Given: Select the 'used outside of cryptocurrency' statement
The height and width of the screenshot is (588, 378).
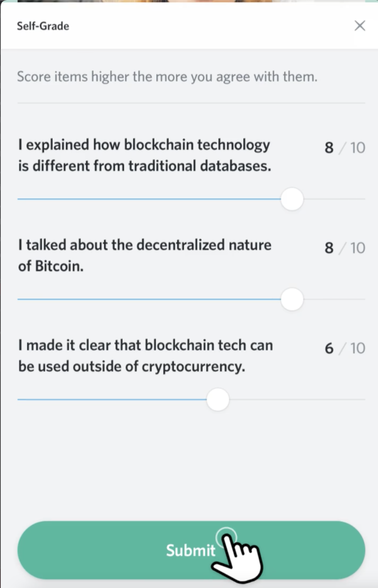Looking at the screenshot, I should pyautogui.click(x=145, y=356).
